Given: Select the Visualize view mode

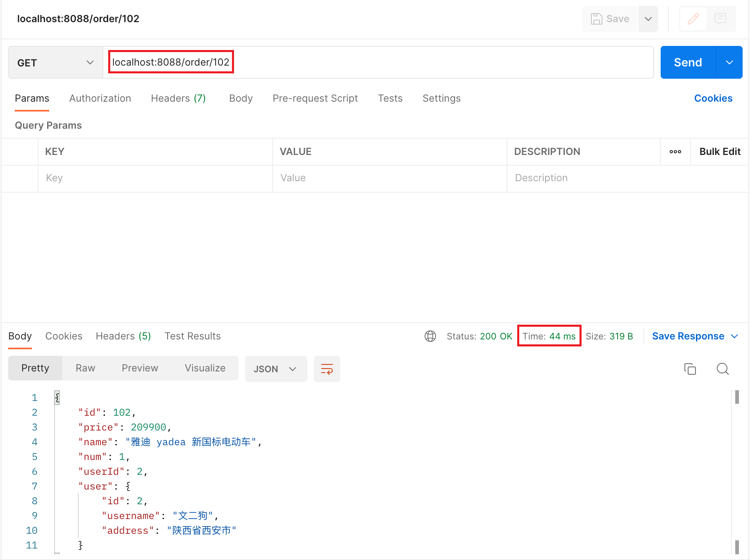Looking at the screenshot, I should (205, 368).
